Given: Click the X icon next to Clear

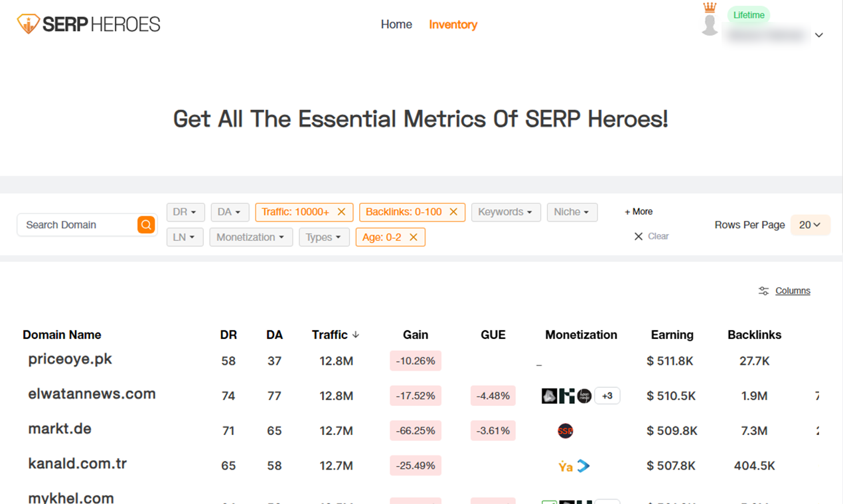Looking at the screenshot, I should (x=639, y=236).
